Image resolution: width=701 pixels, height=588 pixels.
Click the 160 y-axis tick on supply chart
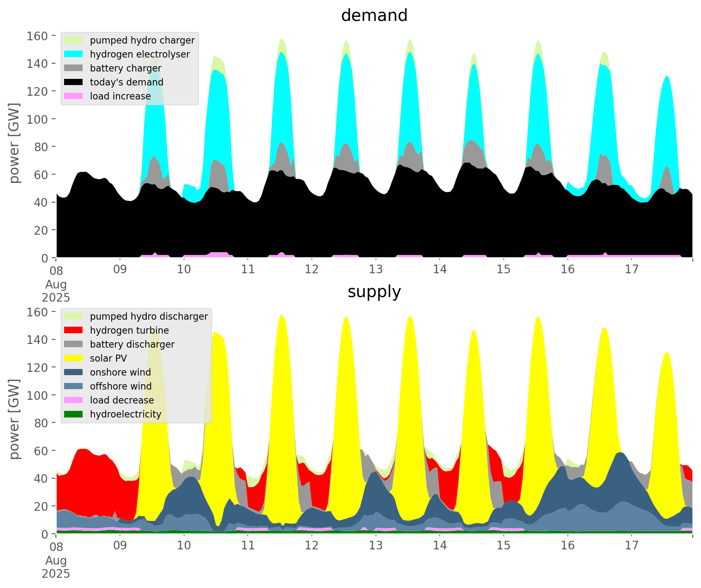[37, 312]
